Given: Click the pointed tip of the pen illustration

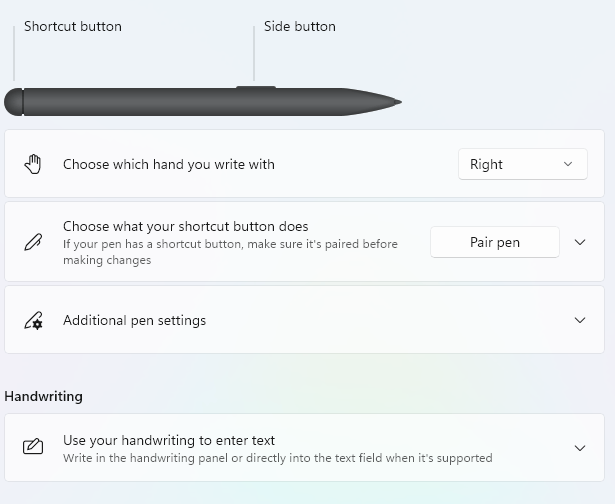Looking at the screenshot, I should (394, 102).
